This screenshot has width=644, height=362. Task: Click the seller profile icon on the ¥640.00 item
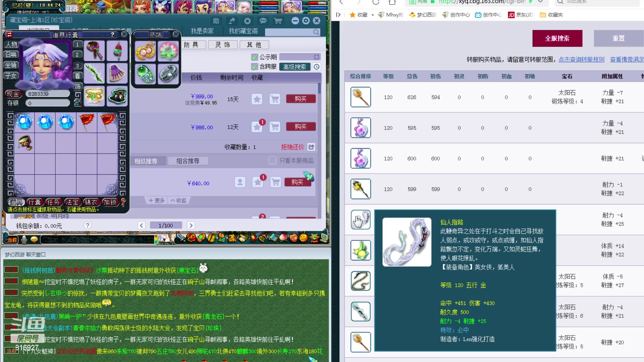(x=240, y=182)
